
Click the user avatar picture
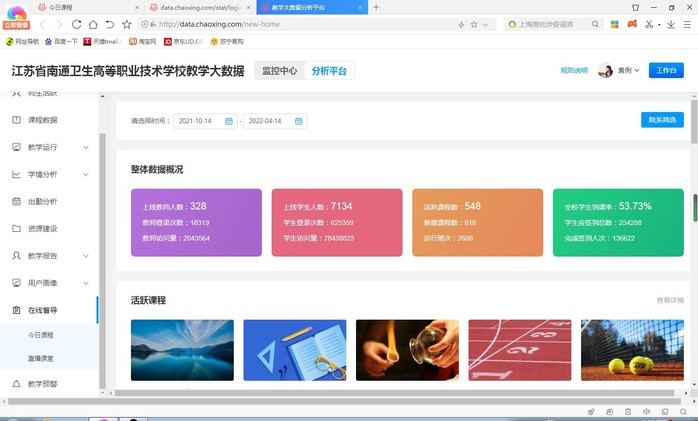605,70
